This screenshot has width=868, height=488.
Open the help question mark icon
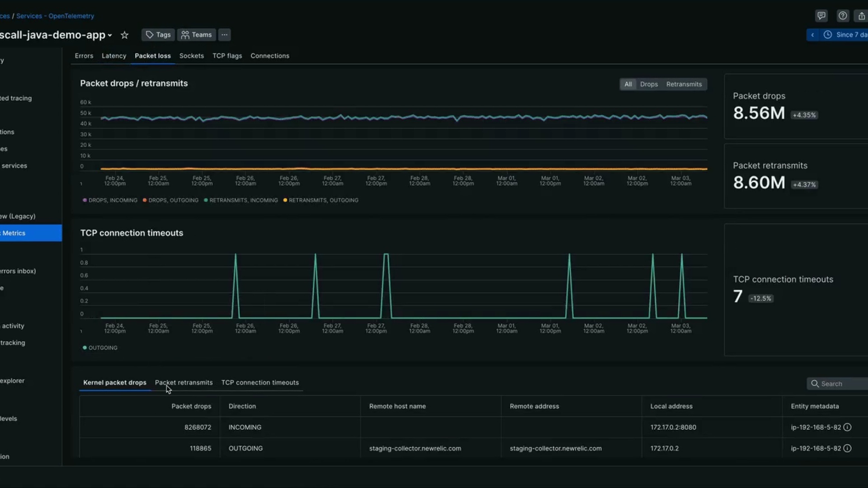(x=842, y=16)
